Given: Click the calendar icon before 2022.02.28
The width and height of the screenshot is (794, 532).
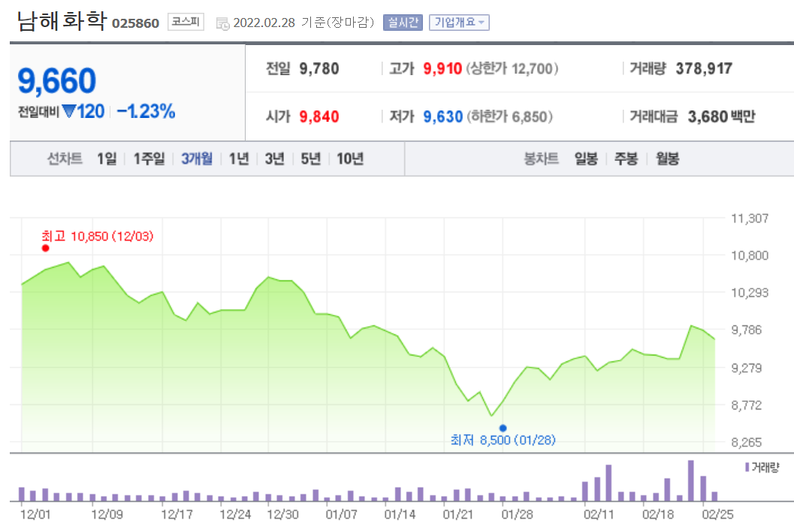Looking at the screenshot, I should click(223, 23).
